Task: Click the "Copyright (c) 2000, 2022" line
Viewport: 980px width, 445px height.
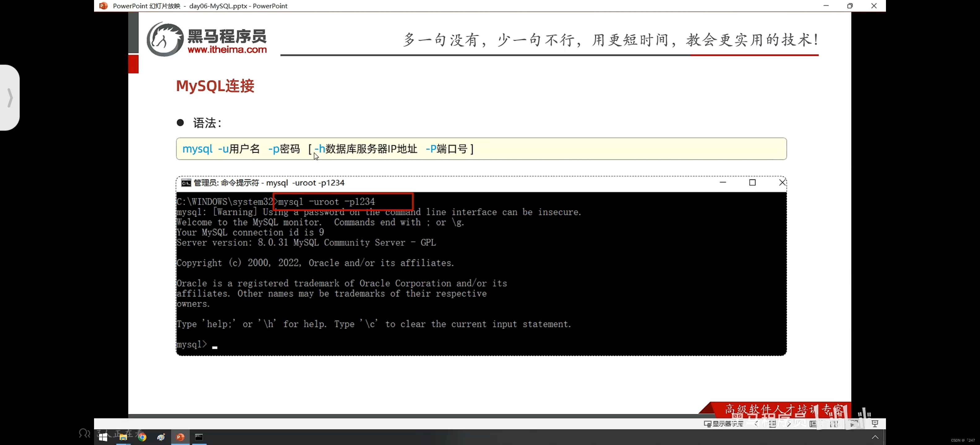Action: click(316, 263)
